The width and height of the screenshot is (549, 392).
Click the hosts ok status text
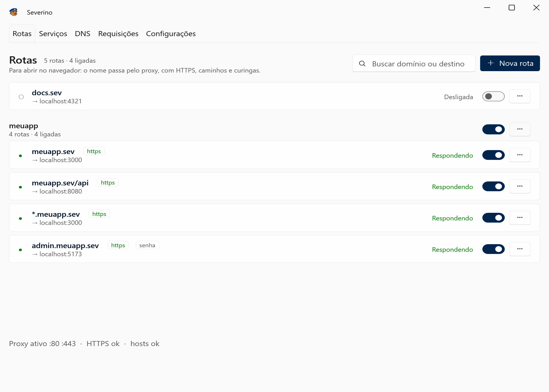[145, 344]
